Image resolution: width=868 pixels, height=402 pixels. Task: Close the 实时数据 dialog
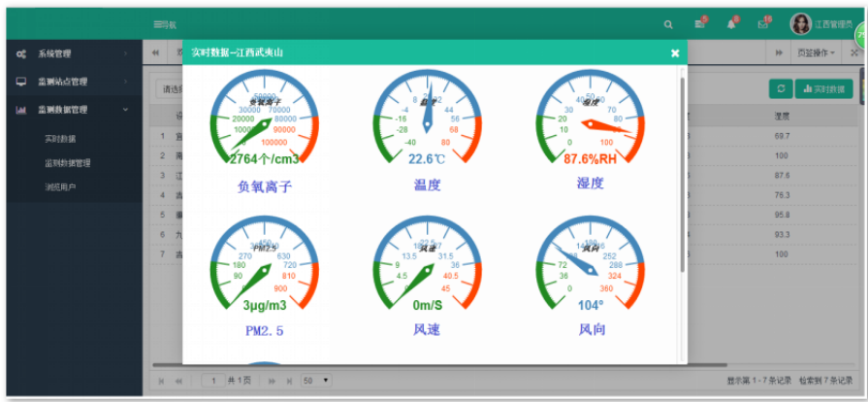(x=675, y=53)
